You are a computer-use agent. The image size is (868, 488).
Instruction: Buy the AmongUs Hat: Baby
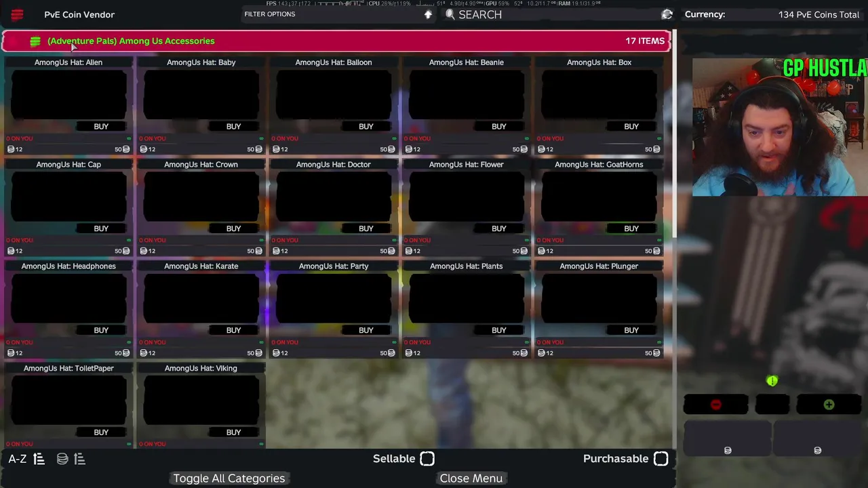[x=233, y=127]
